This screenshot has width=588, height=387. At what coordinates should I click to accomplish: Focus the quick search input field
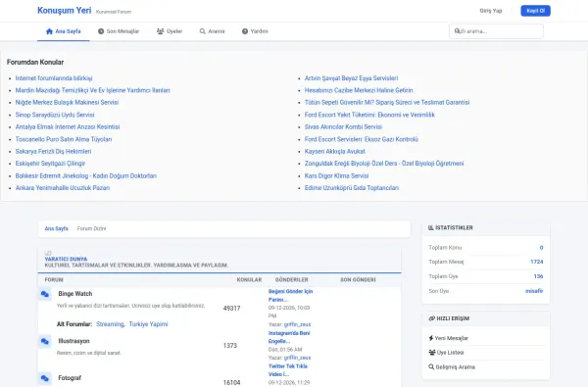point(496,31)
